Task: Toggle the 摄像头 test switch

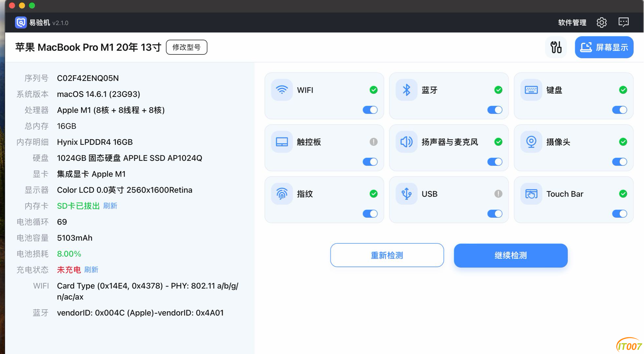Action: click(x=620, y=162)
